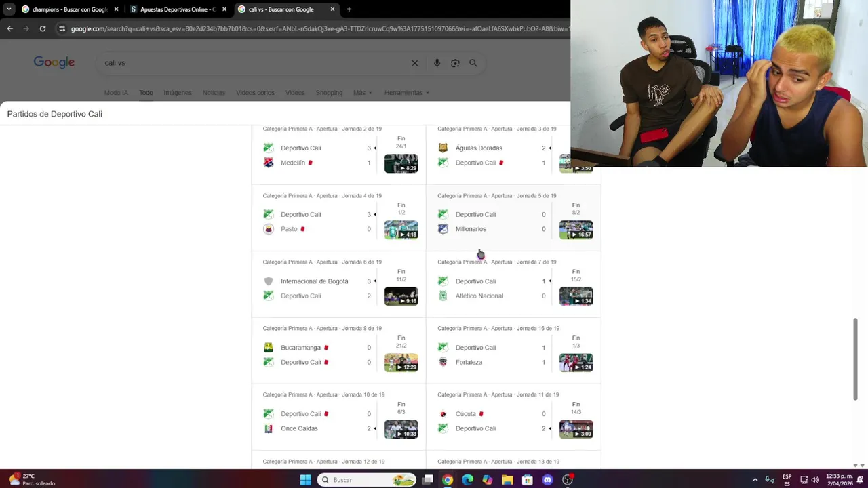Play the Deportivo Cali vs Pasto highlight video
Screen dimensions: 868x488
(401, 230)
